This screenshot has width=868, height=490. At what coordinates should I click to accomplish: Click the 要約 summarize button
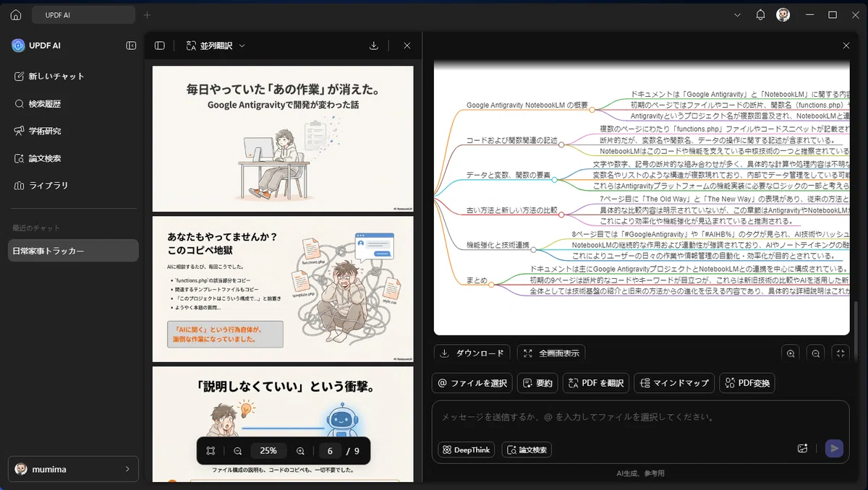click(x=537, y=383)
